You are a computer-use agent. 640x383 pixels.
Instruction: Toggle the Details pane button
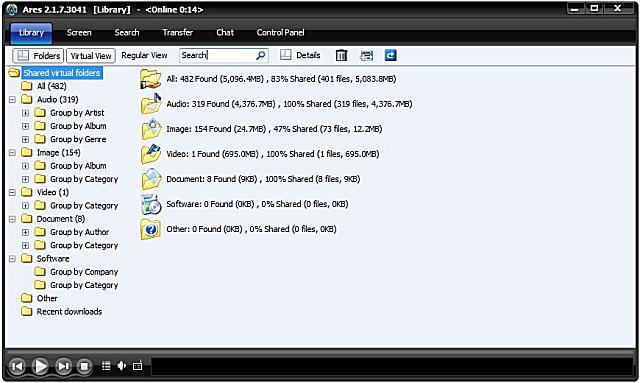(x=300, y=55)
